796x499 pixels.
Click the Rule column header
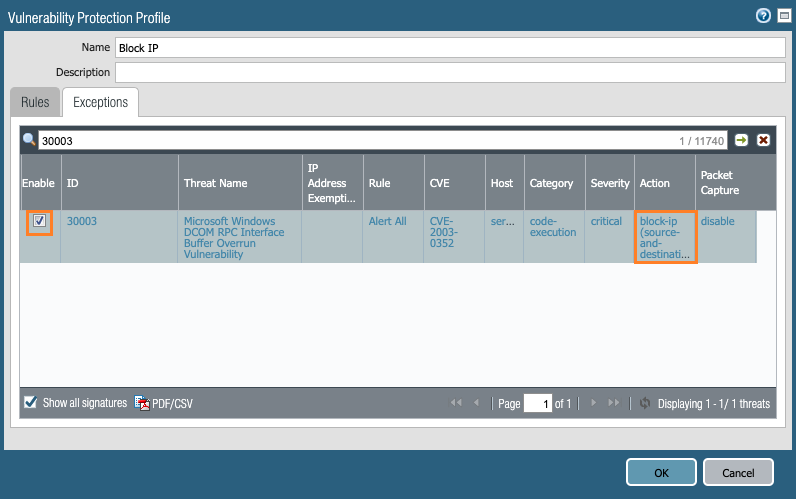(393, 183)
